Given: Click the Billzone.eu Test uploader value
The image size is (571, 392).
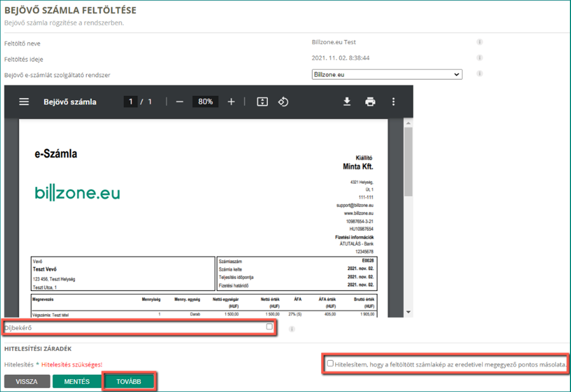Looking at the screenshot, I should [334, 42].
